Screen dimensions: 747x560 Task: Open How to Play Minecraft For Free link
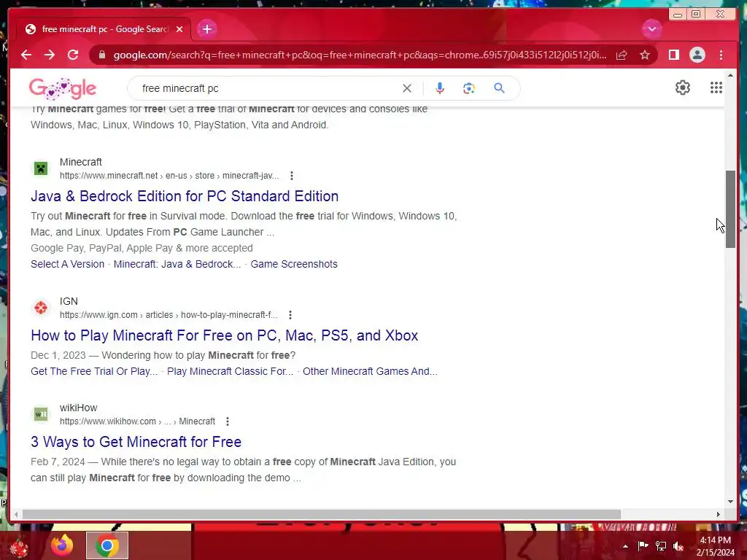click(225, 335)
